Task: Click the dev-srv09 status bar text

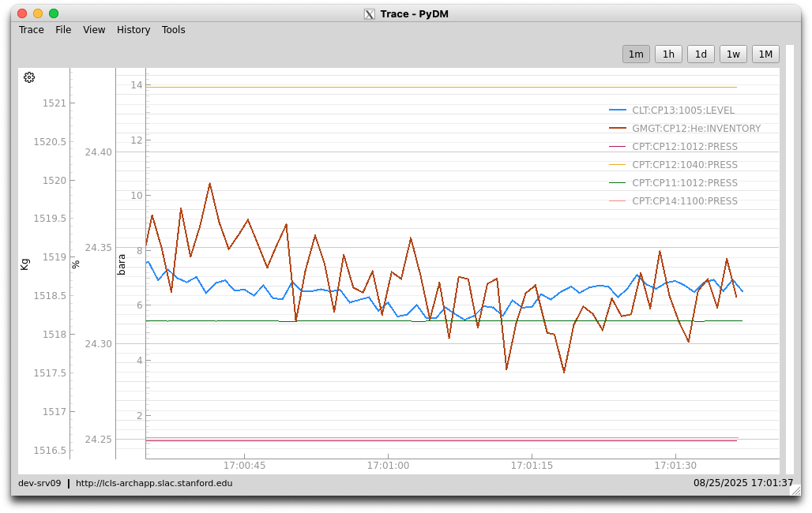Action: 39,483
